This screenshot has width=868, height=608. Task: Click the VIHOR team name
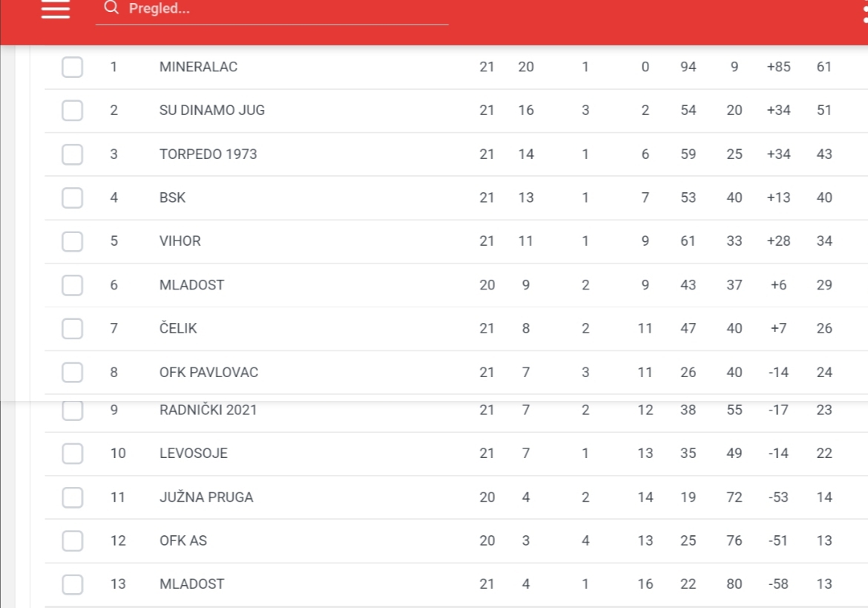(180, 241)
